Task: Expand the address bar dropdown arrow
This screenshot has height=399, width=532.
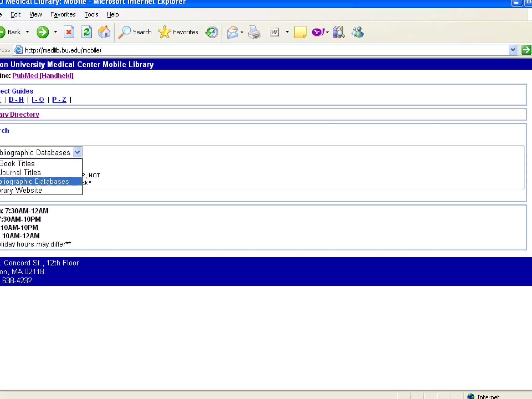Action: pyautogui.click(x=513, y=50)
